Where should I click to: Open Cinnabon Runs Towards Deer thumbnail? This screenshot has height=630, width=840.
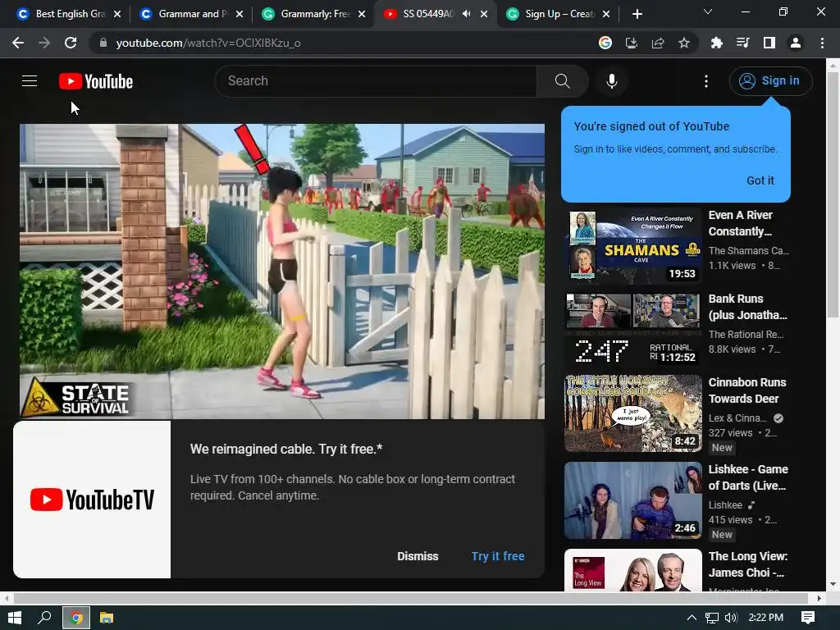[633, 413]
